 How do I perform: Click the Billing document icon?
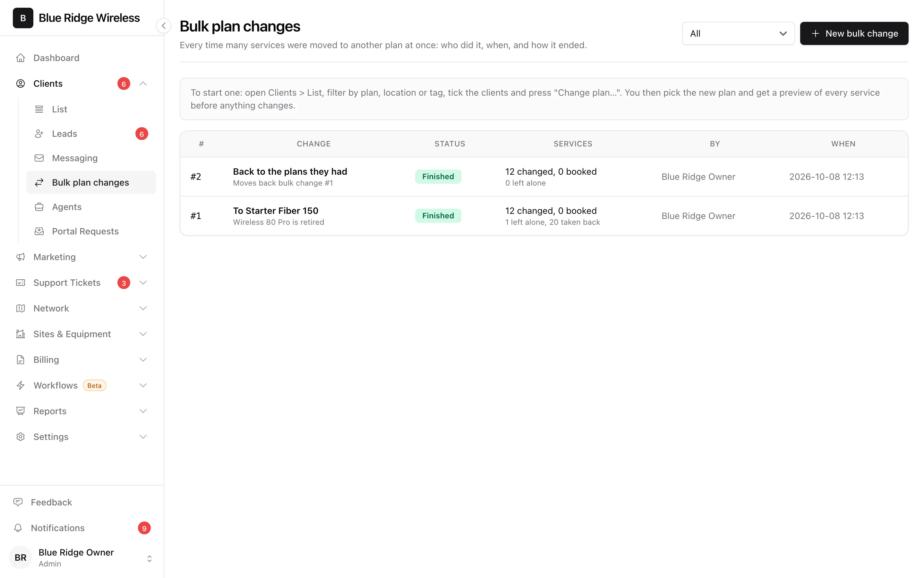pos(21,360)
